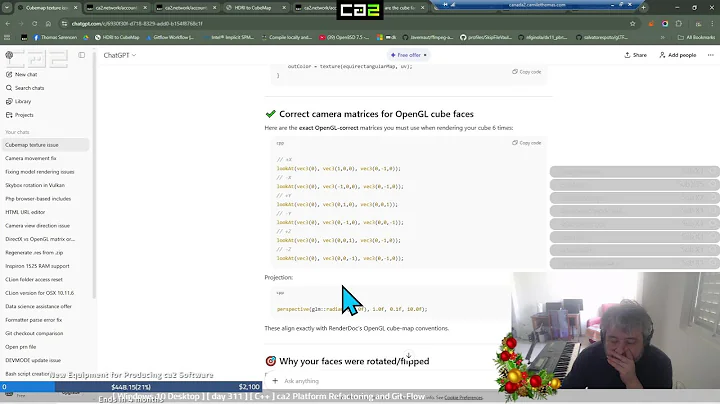Click the browser Home button
Screen dimensions: 720x404
(x=48, y=23)
